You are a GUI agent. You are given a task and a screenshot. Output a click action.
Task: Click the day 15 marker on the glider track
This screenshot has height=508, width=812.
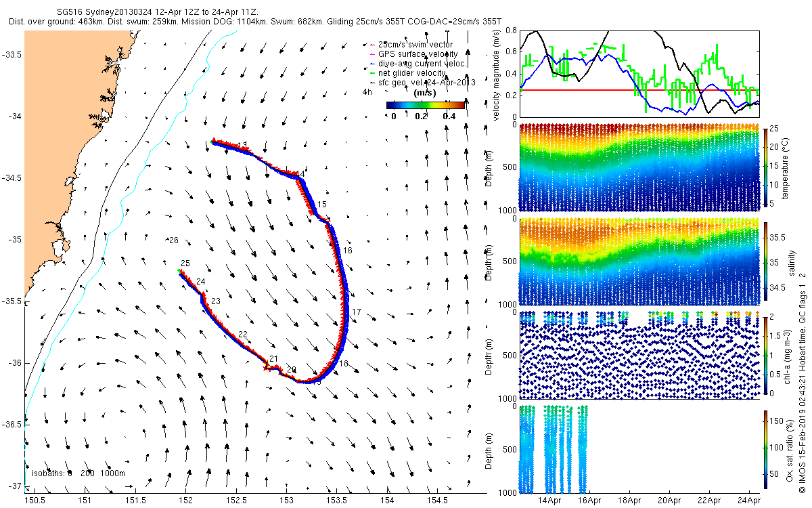click(x=322, y=204)
